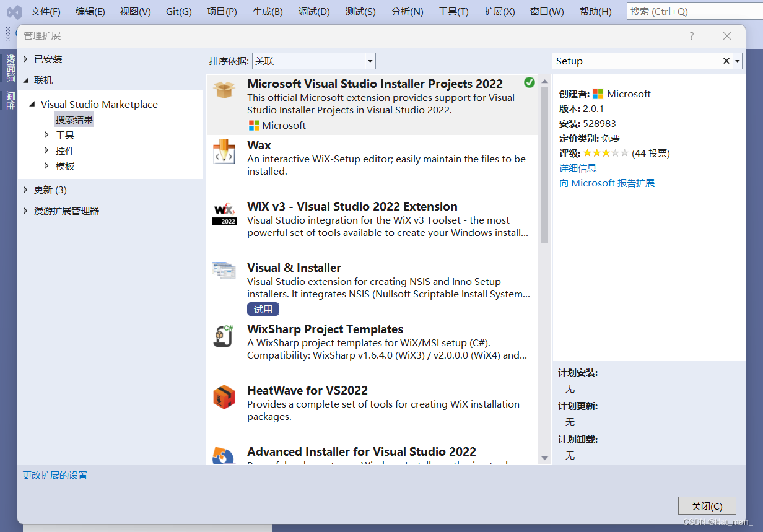Image resolution: width=763 pixels, height=532 pixels.
Task: Click the Microsoft logo next to creator name
Action: [x=599, y=94]
